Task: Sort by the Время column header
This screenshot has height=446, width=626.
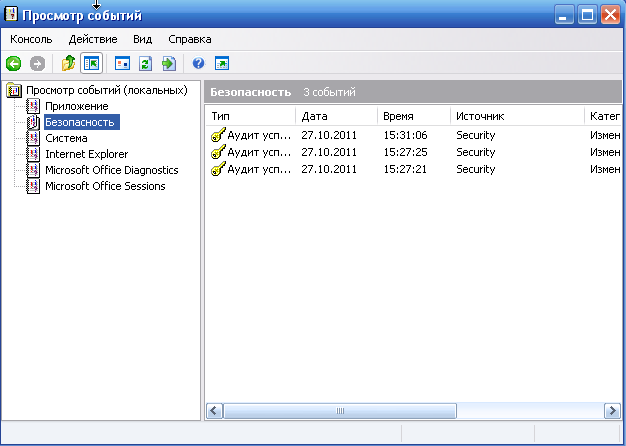Action: pos(414,116)
